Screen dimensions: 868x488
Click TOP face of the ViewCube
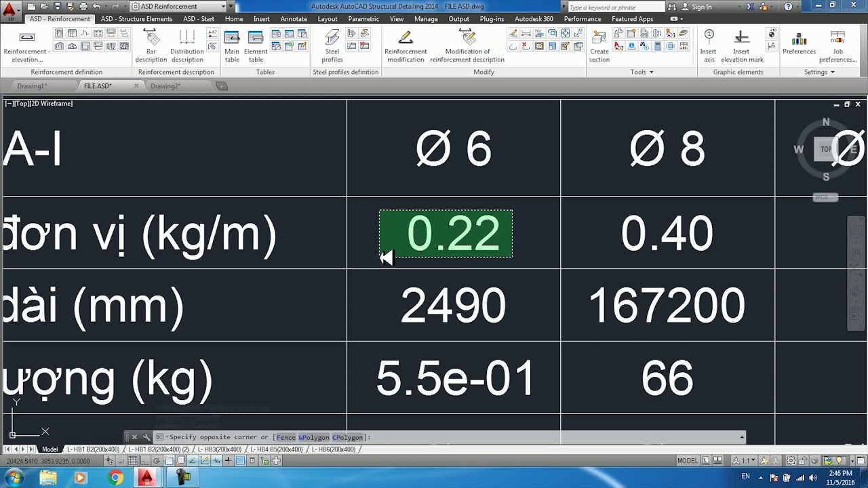pyautogui.click(x=825, y=149)
